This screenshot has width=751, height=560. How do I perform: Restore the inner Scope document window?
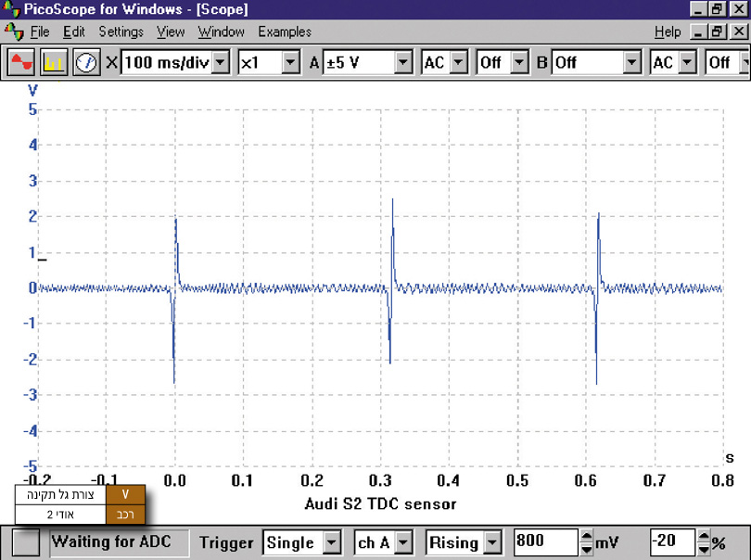tap(719, 32)
